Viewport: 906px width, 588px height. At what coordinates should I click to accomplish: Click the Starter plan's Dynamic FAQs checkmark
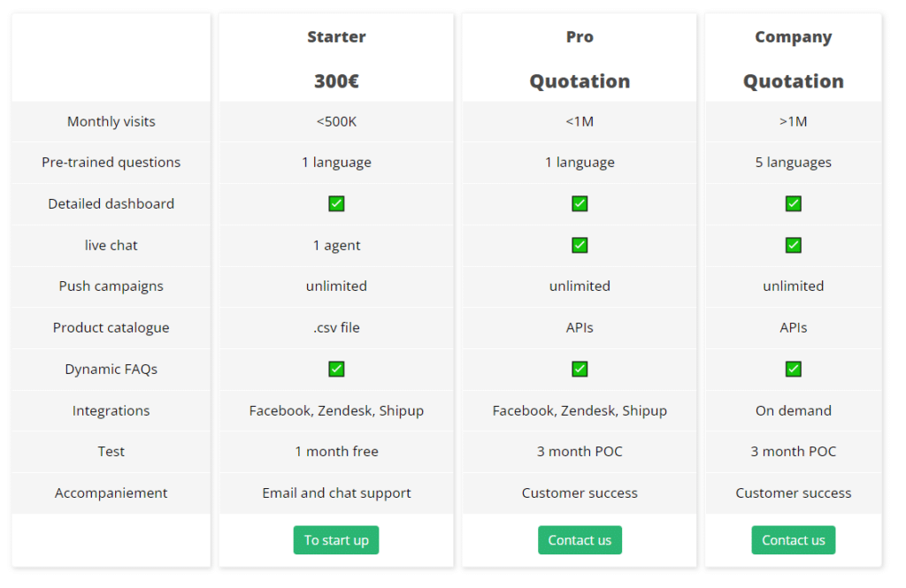click(x=336, y=369)
